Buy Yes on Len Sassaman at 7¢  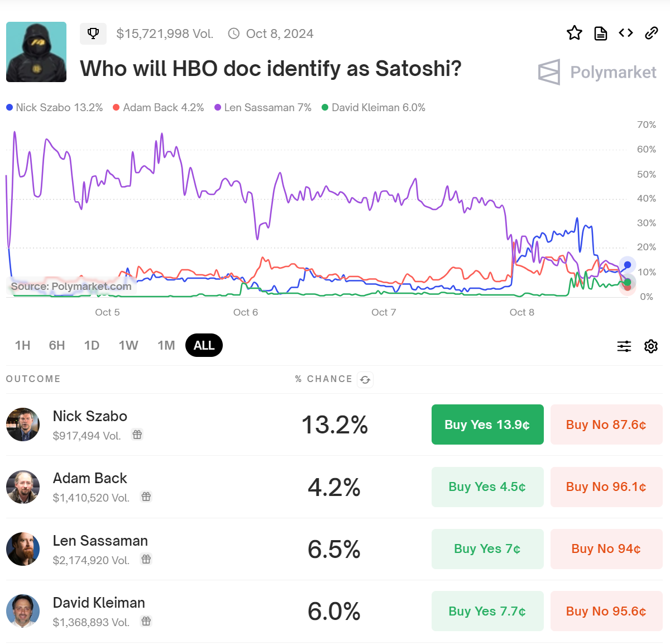coord(487,549)
